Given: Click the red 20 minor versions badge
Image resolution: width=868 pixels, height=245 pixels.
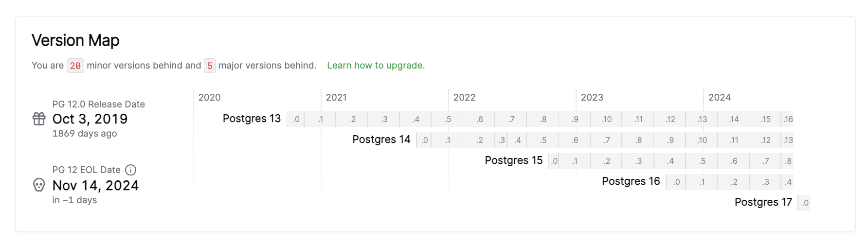Looking at the screenshot, I should (75, 66).
